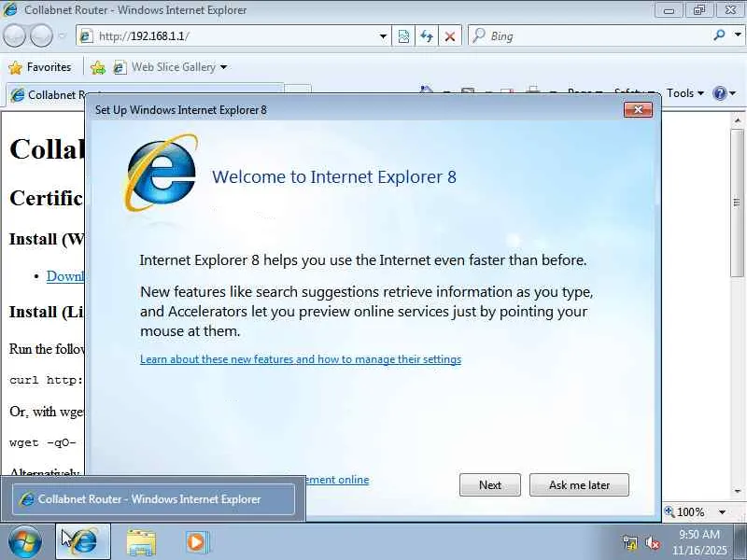Click the page scrollbar up arrow
This screenshot has height=560, width=747.
tap(738, 121)
